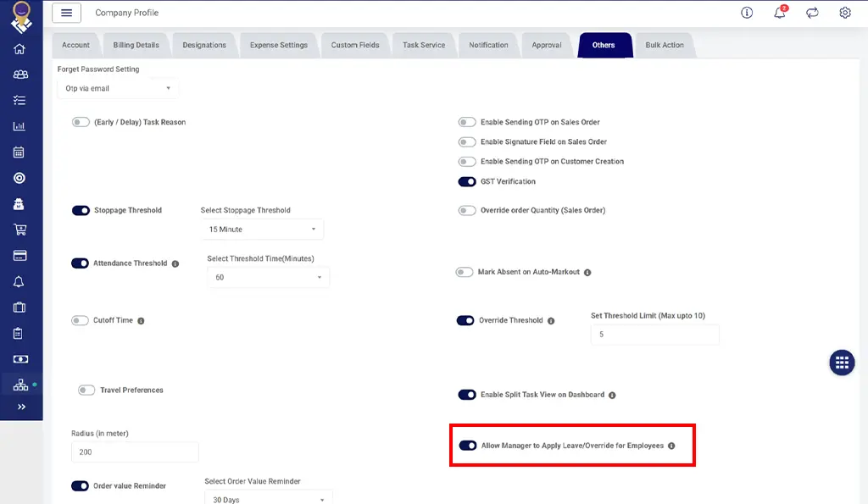
Task: Select the Tasks checklist icon in sidebar
Action: tap(21, 100)
